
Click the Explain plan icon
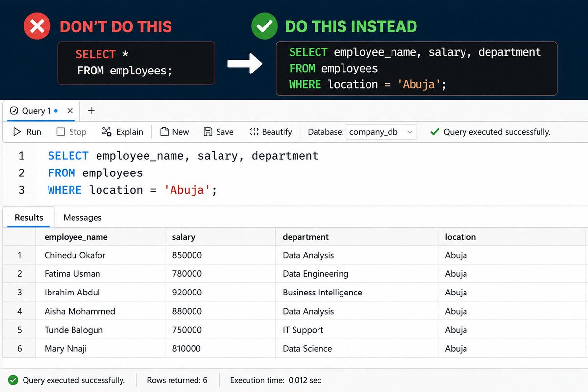tap(107, 132)
